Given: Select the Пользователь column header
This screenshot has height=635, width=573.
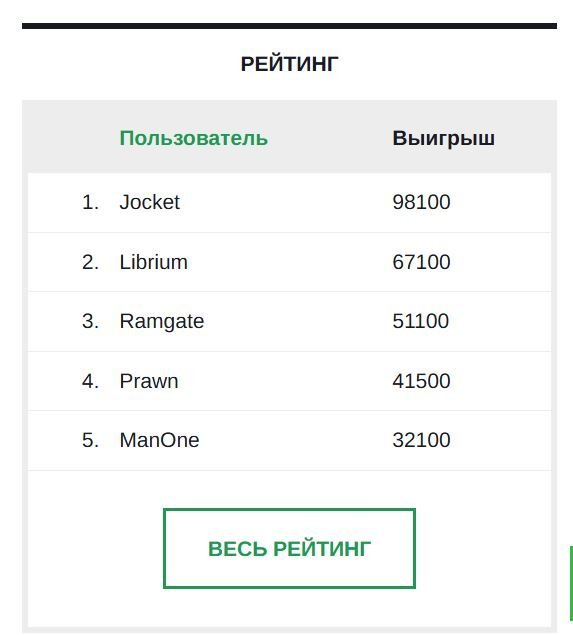Looking at the screenshot, I should tap(194, 138).
